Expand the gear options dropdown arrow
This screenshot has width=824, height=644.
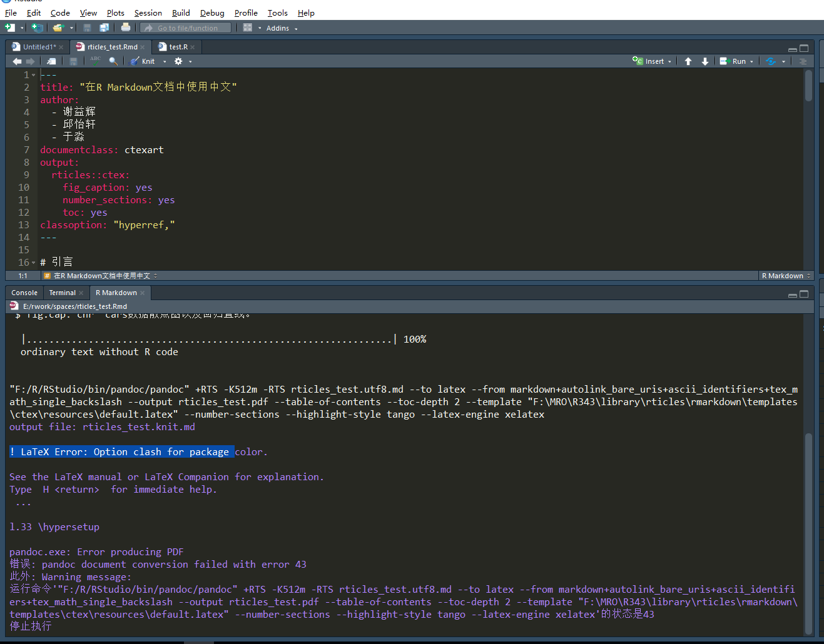click(x=190, y=62)
